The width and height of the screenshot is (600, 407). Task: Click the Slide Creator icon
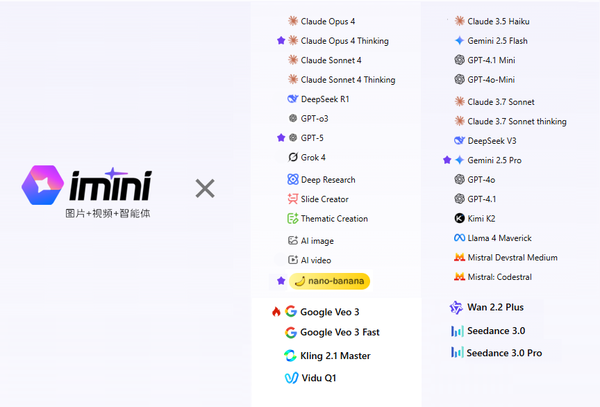click(293, 199)
